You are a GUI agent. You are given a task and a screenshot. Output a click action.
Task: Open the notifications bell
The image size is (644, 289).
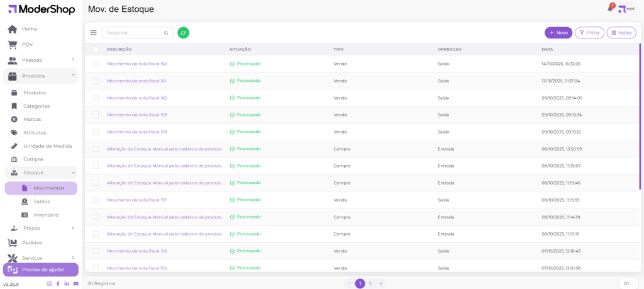tap(610, 9)
